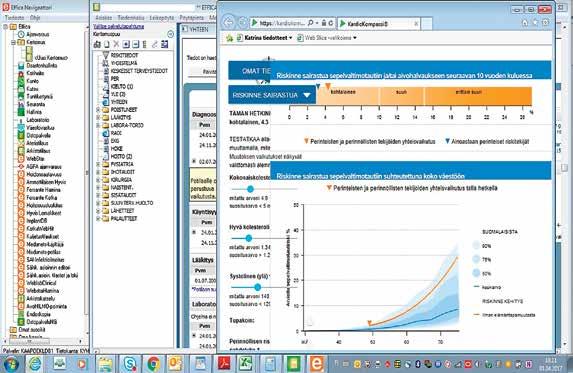Launch Google Chrome from the taskbar

coord(153,364)
